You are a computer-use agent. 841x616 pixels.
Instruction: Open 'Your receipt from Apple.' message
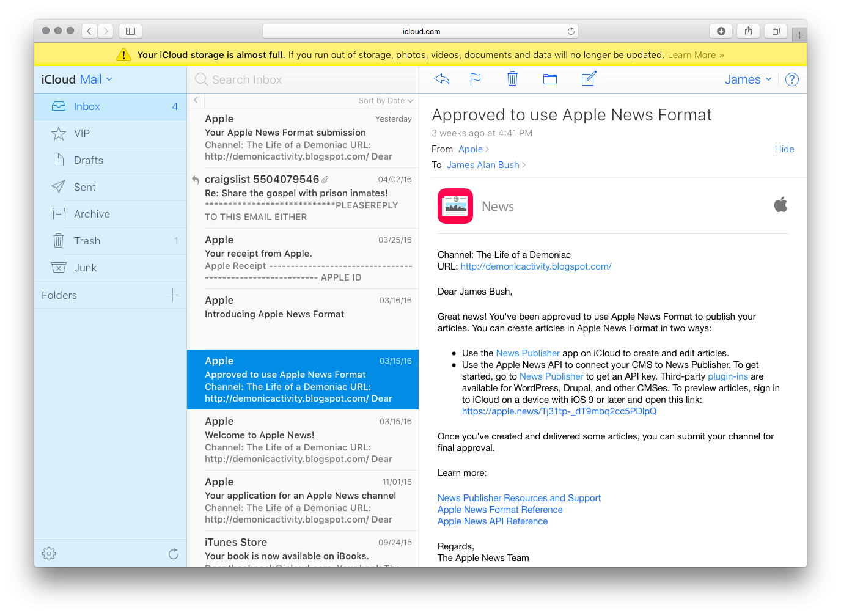tap(303, 258)
